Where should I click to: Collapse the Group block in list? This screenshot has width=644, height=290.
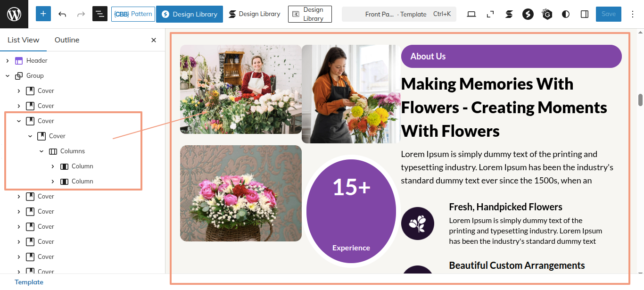point(8,76)
